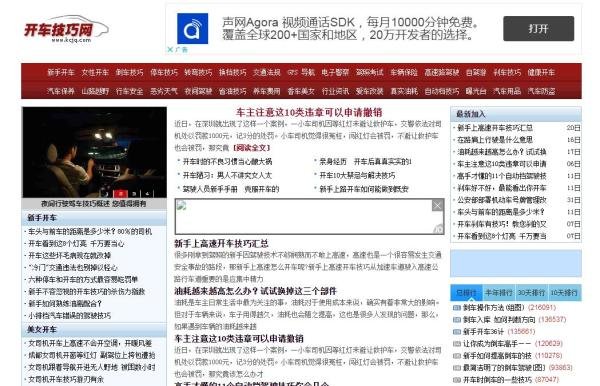
Task: Switch to the 半年排行 ranking tab
Action: (499, 293)
